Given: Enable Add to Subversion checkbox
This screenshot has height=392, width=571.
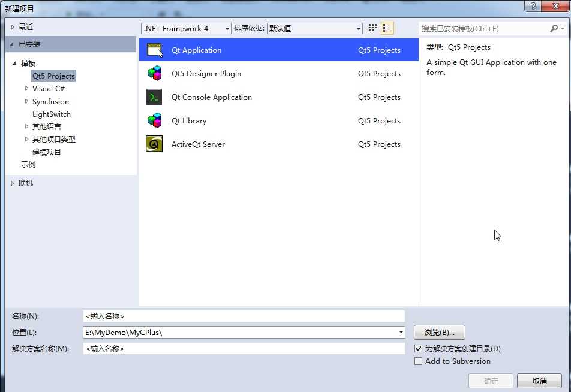Looking at the screenshot, I should coord(419,361).
